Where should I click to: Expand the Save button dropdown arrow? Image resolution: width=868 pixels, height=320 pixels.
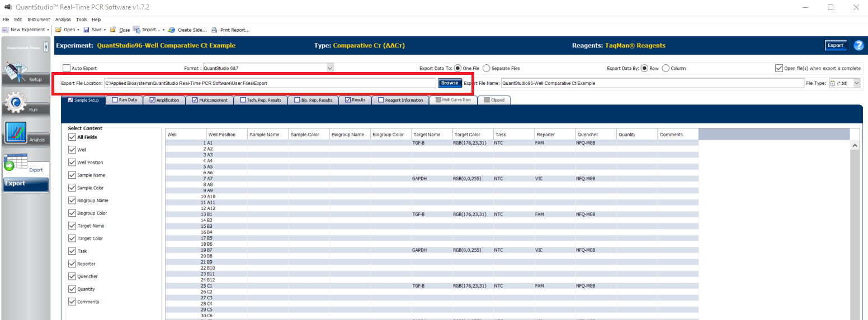[105, 30]
